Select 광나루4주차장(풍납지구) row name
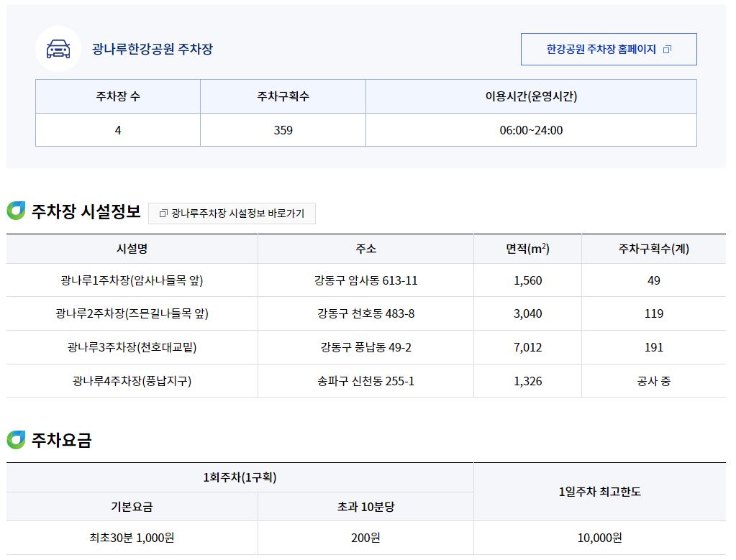This screenshot has width=736, height=560. click(132, 381)
